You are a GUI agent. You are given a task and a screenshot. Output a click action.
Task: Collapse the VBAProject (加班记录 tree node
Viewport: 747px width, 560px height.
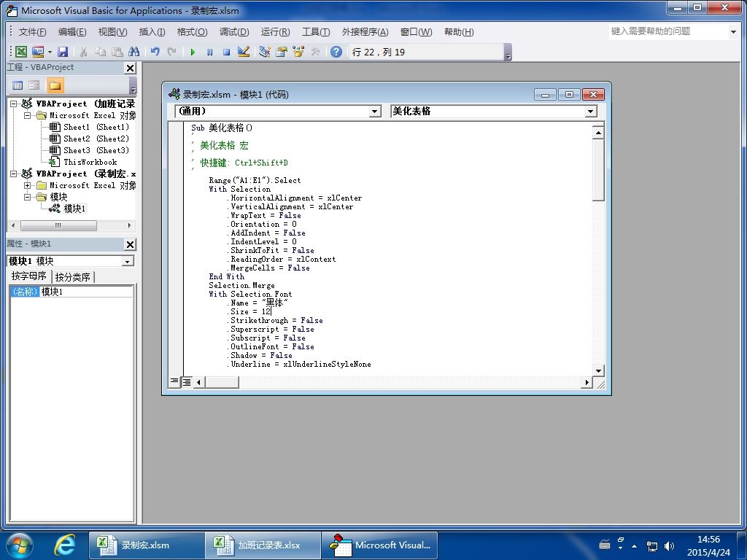pyautogui.click(x=14, y=104)
